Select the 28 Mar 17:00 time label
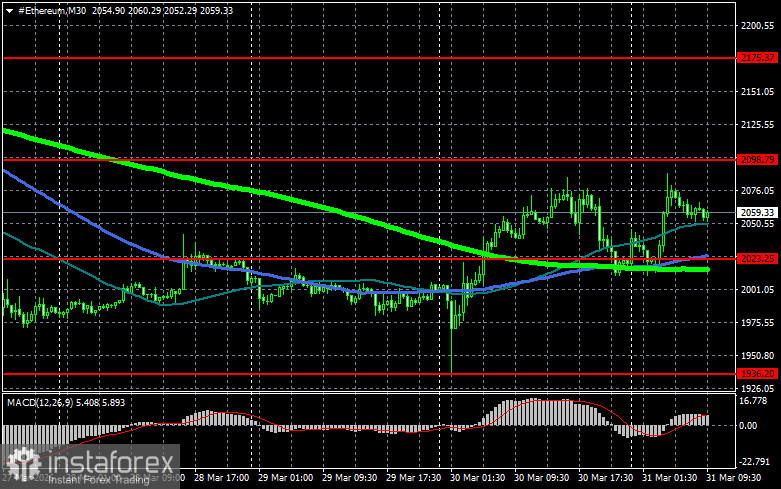Viewport: 781px width, 489px height. pyautogui.click(x=222, y=478)
